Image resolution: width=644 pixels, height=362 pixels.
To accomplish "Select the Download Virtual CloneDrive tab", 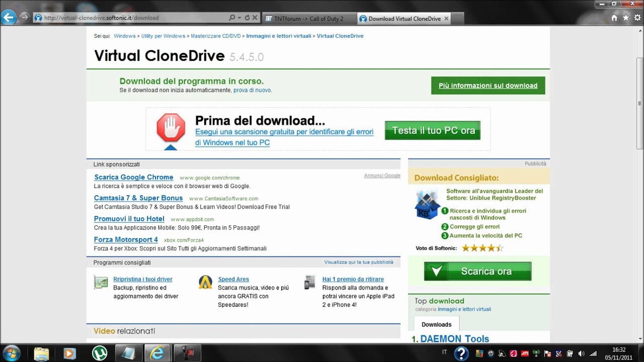I will click(x=404, y=19).
